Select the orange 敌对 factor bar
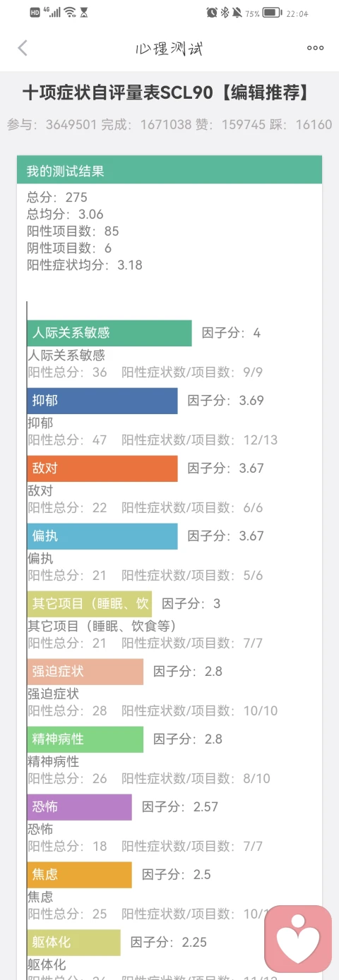Image resolution: width=339 pixels, height=980 pixels. [x=102, y=468]
